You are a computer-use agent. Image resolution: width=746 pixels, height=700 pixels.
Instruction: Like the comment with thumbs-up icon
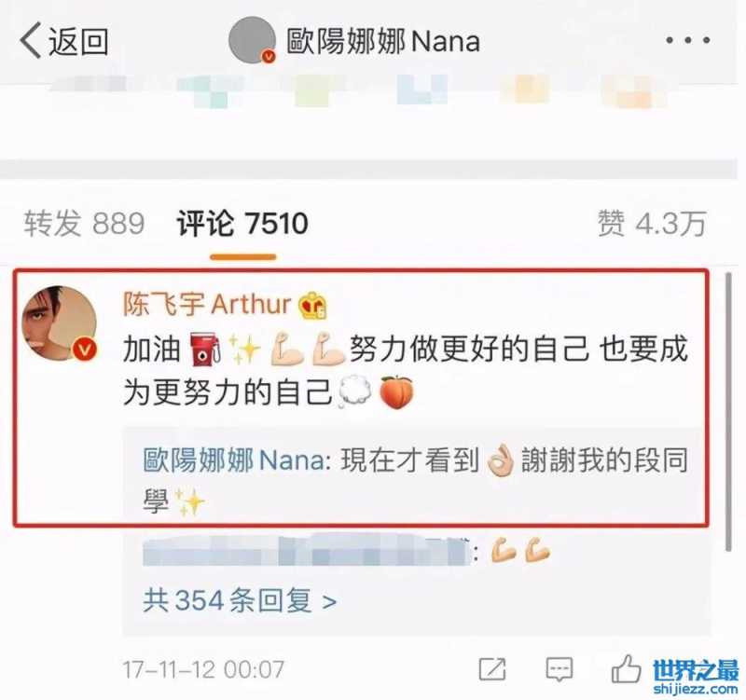pyautogui.click(x=626, y=668)
